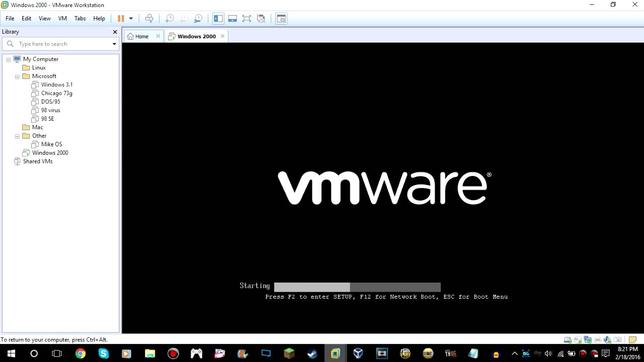The width and height of the screenshot is (644, 362).
Task: Click the BIOS boot progress bar
Action: coord(357,287)
